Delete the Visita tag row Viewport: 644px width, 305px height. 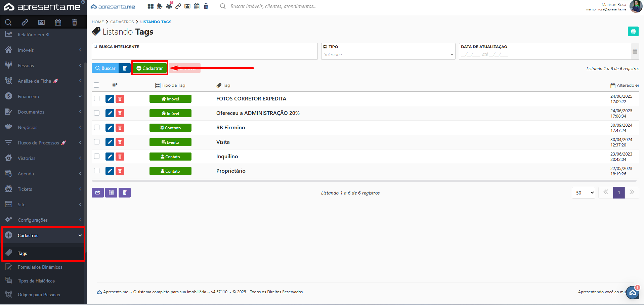pos(120,142)
